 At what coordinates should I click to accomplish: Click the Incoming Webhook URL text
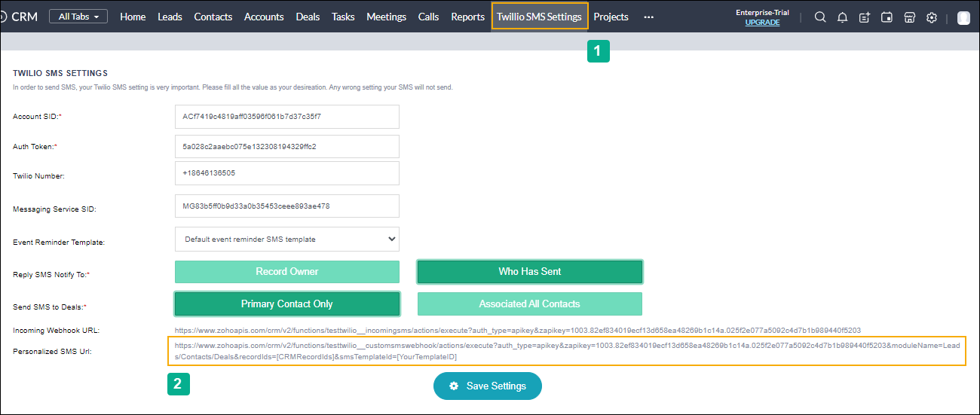click(x=518, y=330)
